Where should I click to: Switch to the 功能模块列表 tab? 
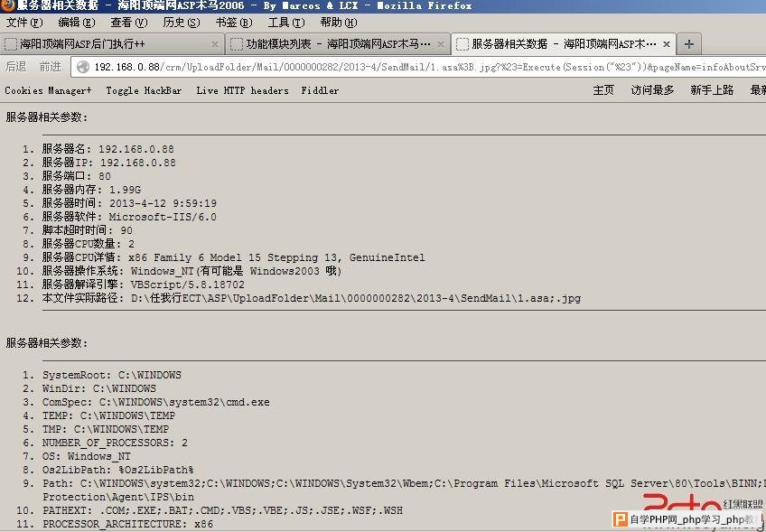click(x=338, y=44)
